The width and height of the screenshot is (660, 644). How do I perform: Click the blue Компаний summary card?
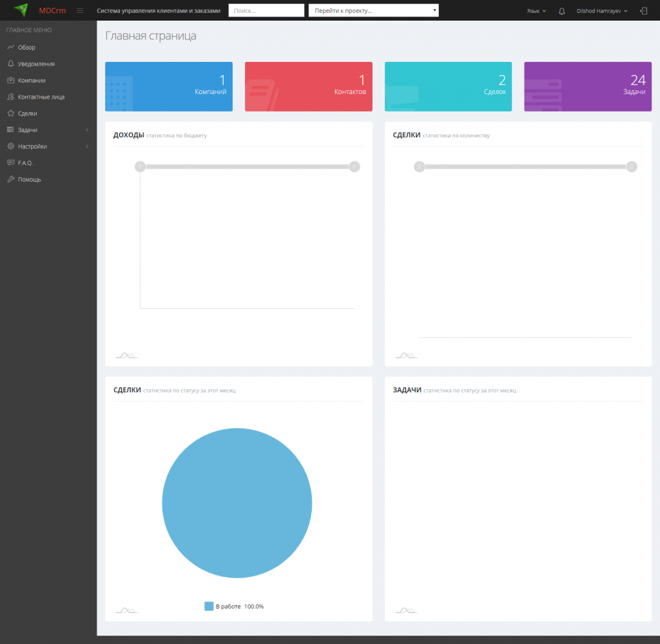(x=169, y=87)
